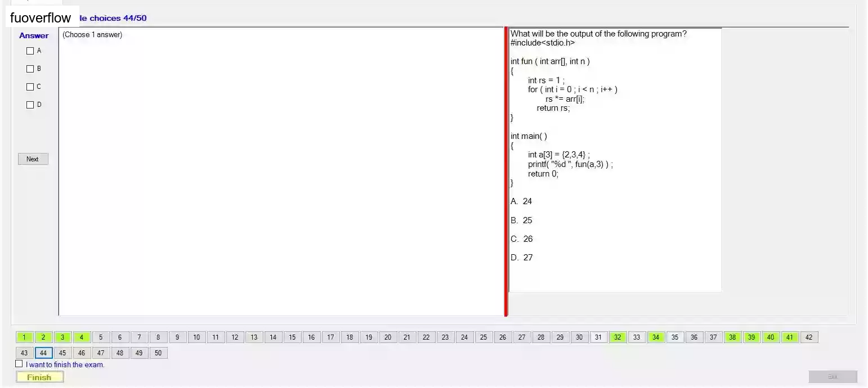868x388 pixels.
Task: Go to question 32
Action: pyautogui.click(x=618, y=337)
